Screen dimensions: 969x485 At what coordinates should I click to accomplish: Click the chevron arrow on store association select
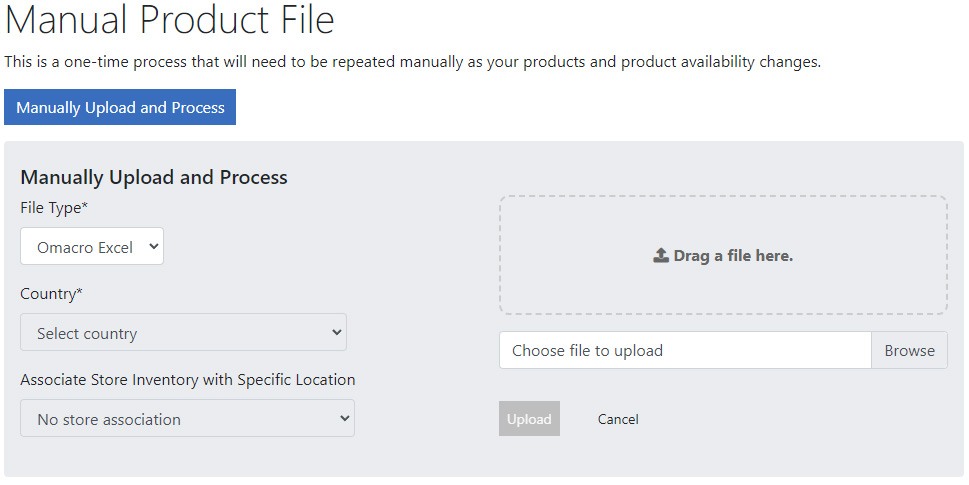coord(345,418)
